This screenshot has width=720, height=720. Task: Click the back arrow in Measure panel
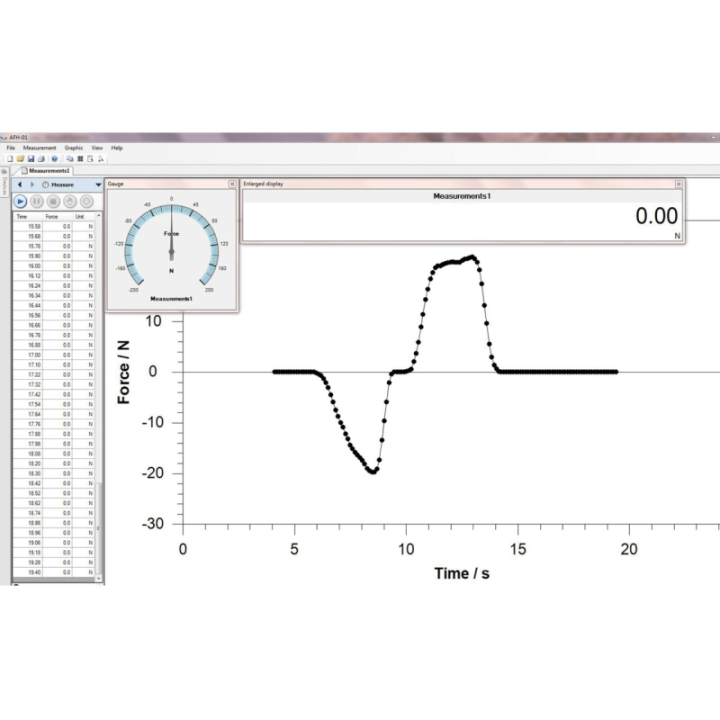pyautogui.click(x=20, y=185)
